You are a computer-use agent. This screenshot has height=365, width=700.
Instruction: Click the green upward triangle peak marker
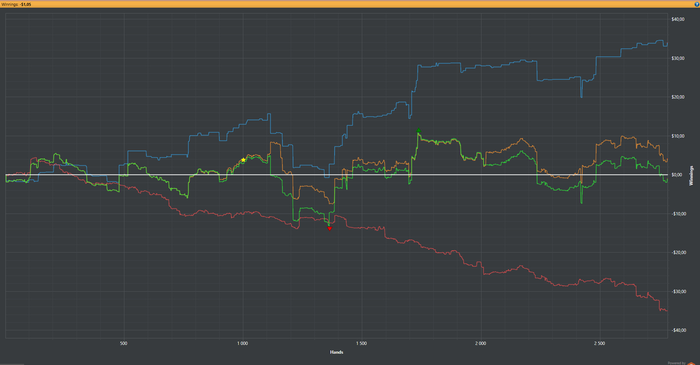coord(419,131)
